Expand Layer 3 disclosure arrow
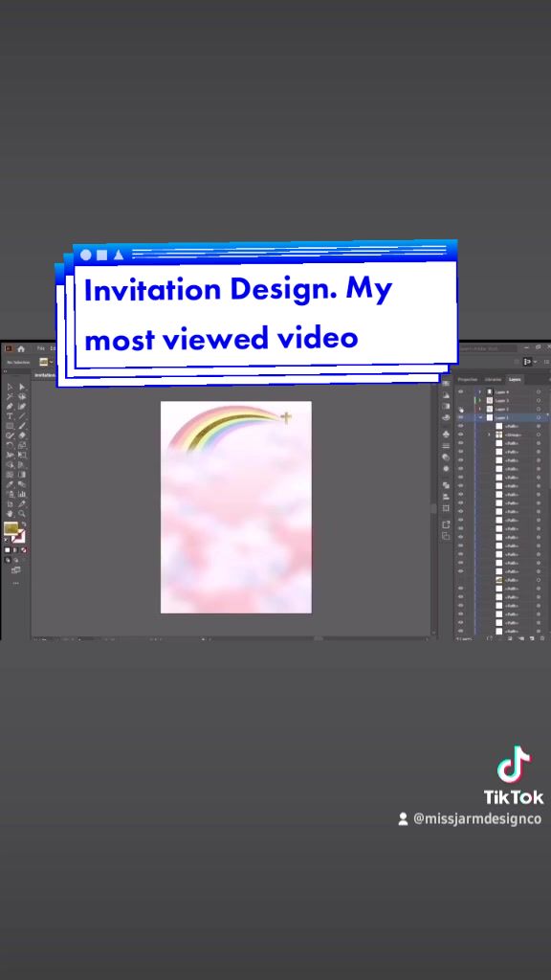 coord(480,401)
